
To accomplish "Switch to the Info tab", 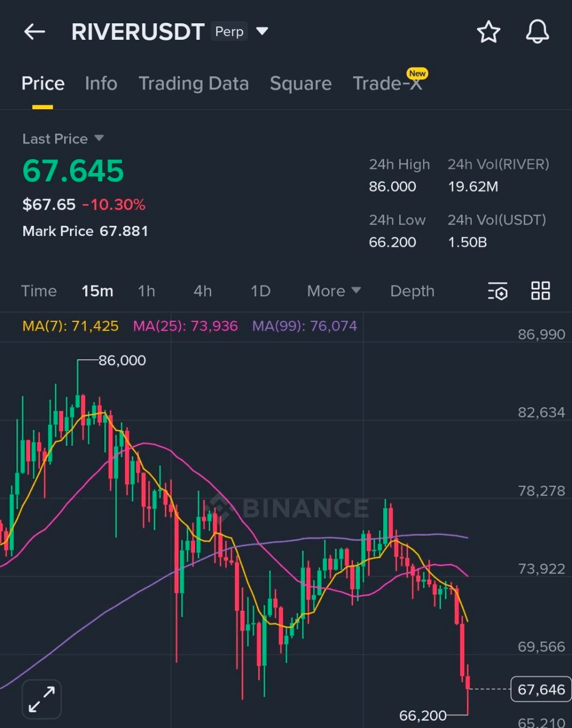I will coord(101,84).
